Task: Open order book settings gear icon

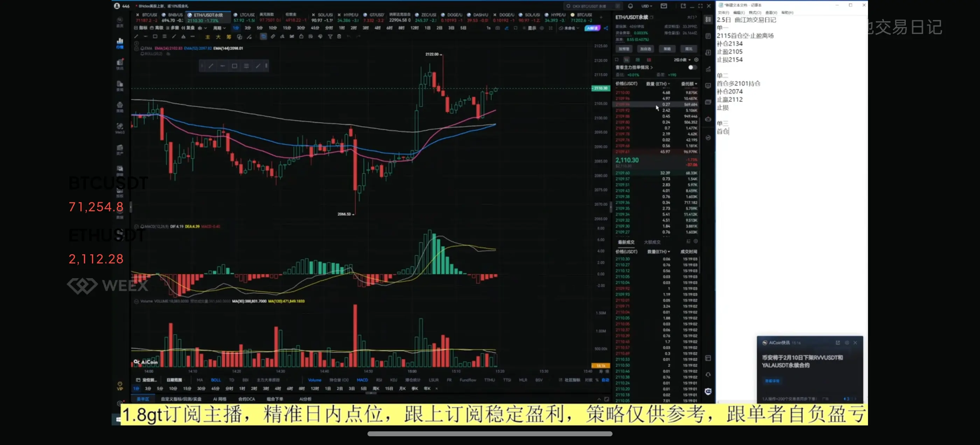Action: (x=696, y=60)
